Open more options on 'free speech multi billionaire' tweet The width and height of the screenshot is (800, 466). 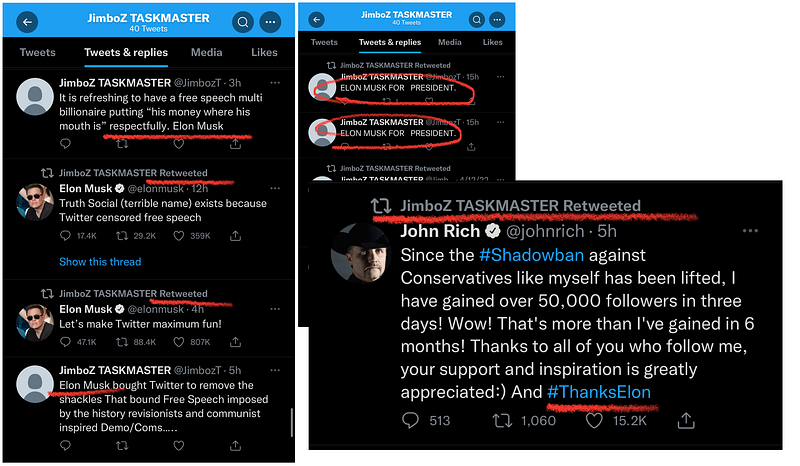point(275,83)
